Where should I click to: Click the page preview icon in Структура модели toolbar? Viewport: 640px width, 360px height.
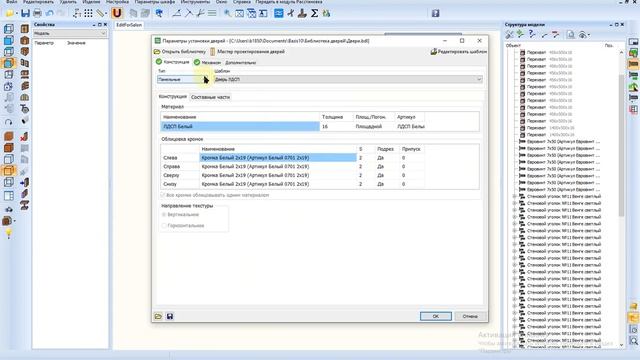pos(571,35)
